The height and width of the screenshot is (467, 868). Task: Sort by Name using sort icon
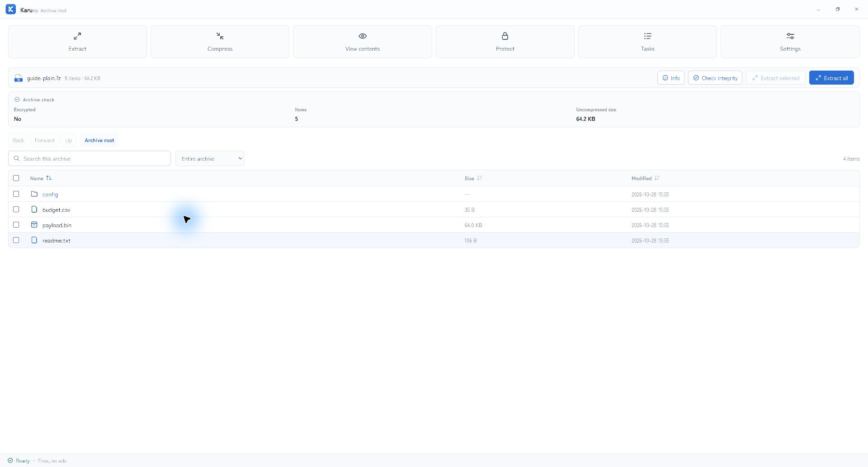click(49, 178)
